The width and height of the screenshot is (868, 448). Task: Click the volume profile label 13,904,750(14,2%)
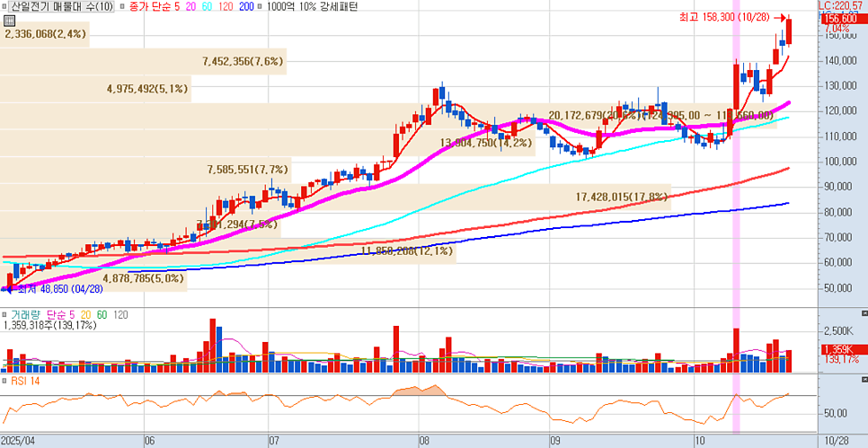[x=487, y=142]
